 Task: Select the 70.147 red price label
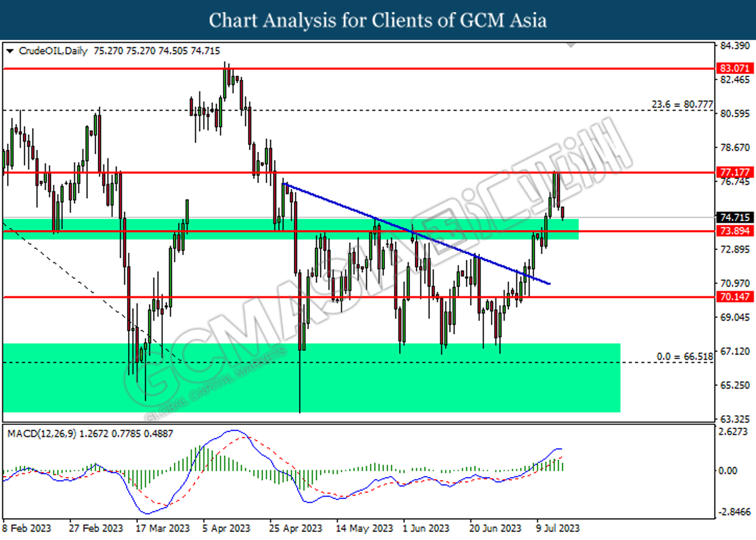[x=735, y=297]
